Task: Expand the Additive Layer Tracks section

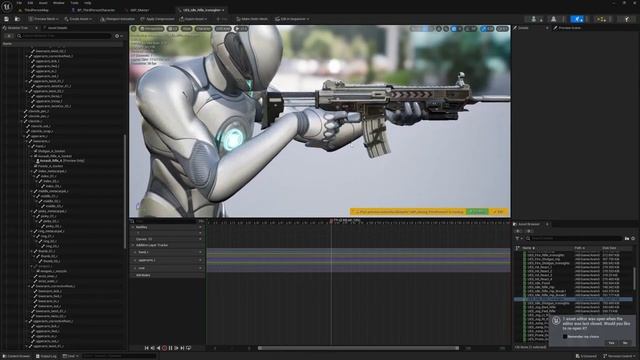Action: (x=133, y=245)
